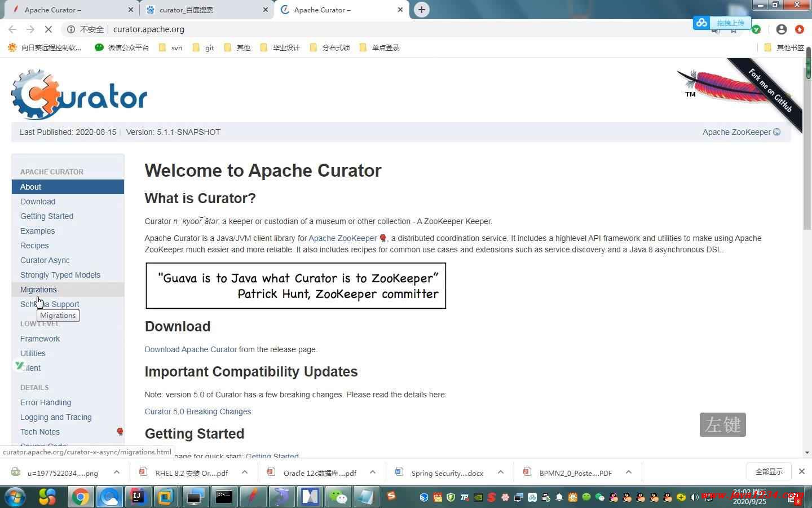812x508 pixels.
Task: Close the downloads bar
Action: pyautogui.click(x=801, y=471)
